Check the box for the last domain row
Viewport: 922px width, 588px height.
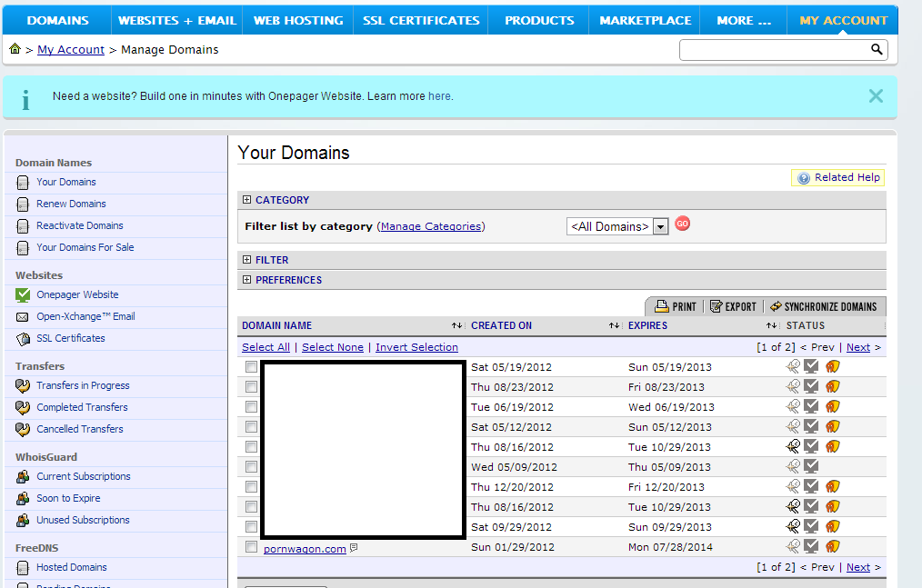[252, 547]
